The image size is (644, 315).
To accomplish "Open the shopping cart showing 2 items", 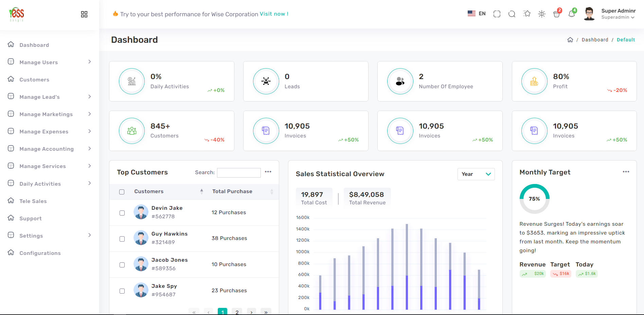I will coord(557,14).
